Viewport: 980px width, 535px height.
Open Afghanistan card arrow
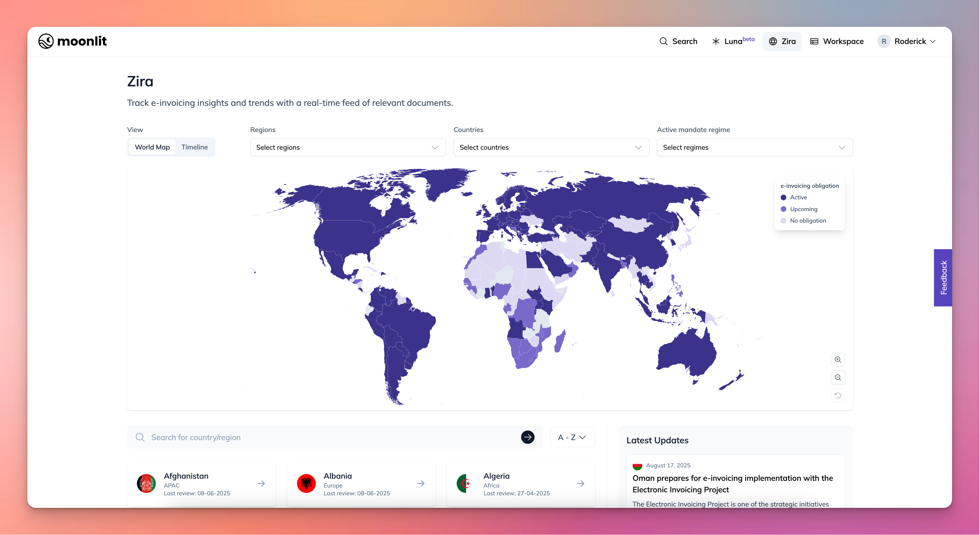pyautogui.click(x=261, y=484)
